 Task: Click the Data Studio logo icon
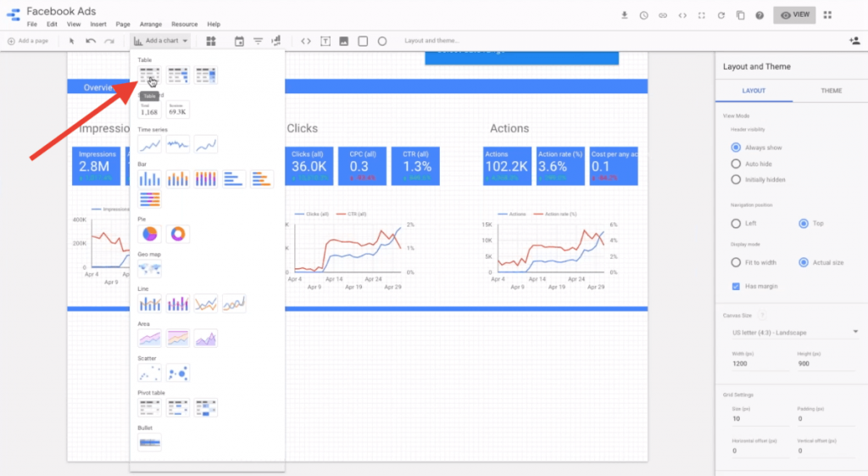pos(14,15)
